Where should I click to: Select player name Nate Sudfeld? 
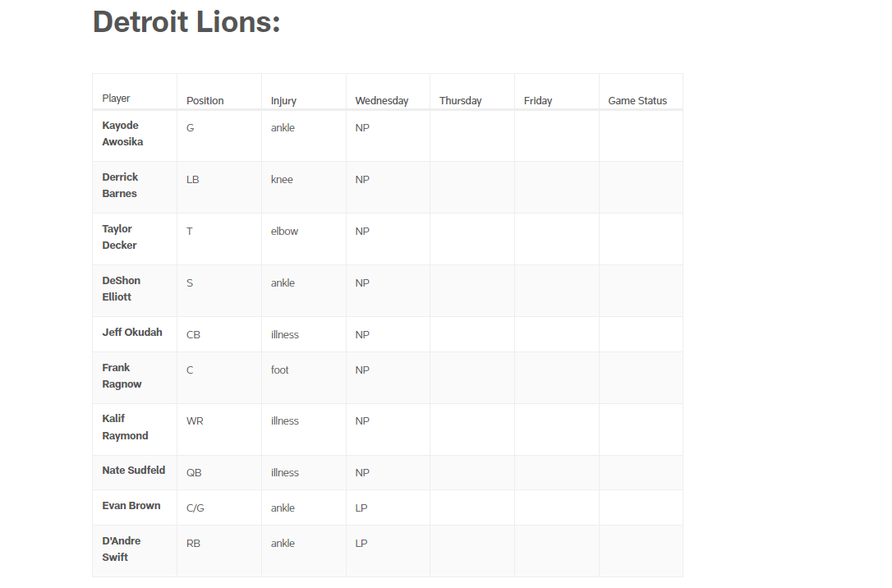point(133,471)
